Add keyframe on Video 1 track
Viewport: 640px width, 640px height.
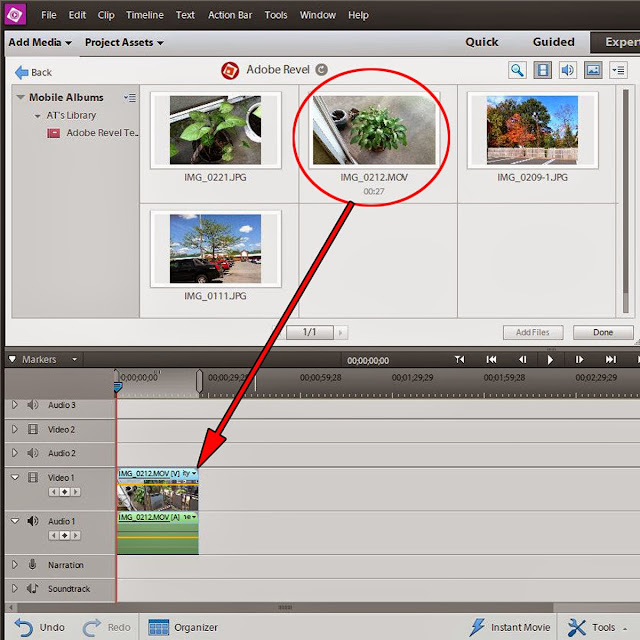point(64,492)
